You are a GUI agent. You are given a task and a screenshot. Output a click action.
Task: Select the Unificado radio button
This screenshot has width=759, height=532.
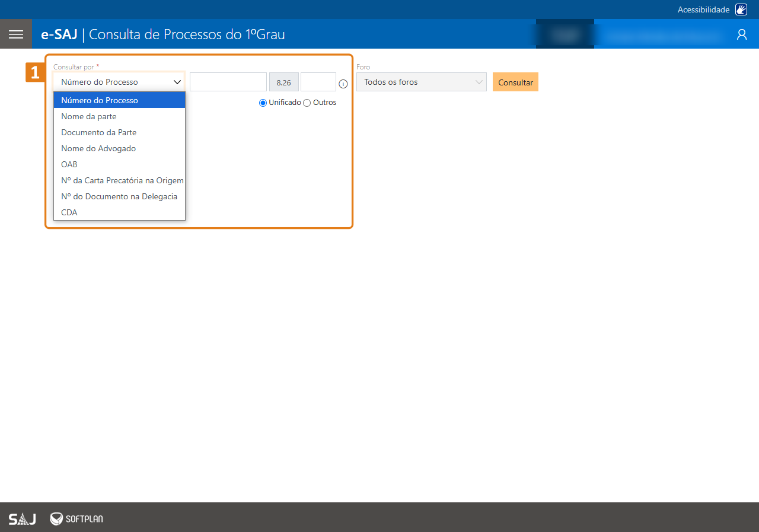pyautogui.click(x=263, y=103)
